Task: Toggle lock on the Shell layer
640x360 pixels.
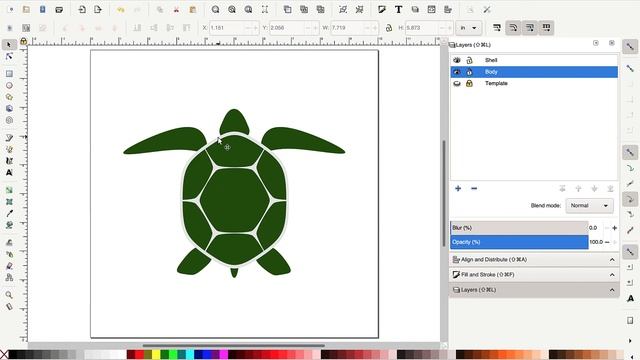Action: pyautogui.click(x=469, y=60)
